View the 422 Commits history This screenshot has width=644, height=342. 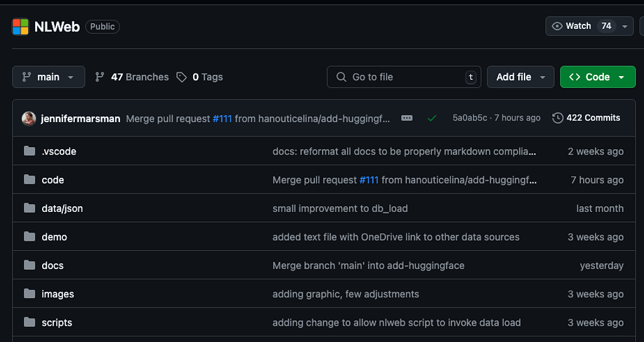[x=586, y=118]
